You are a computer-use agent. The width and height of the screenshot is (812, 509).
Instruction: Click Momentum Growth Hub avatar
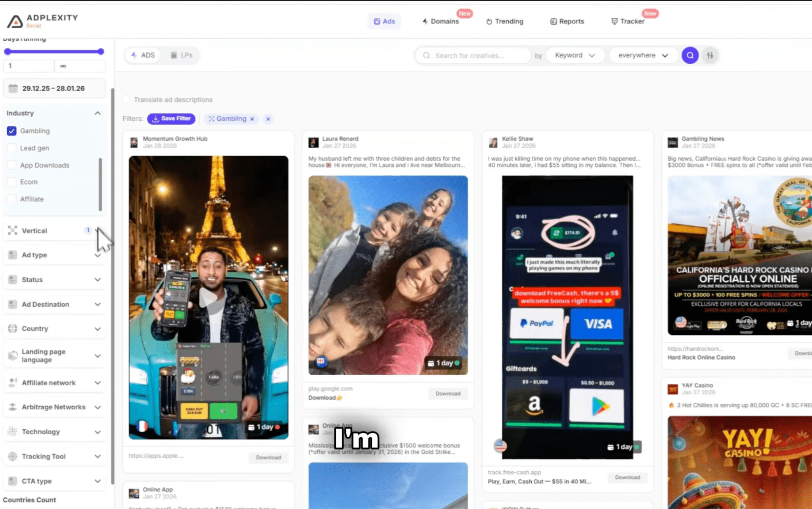tap(134, 142)
